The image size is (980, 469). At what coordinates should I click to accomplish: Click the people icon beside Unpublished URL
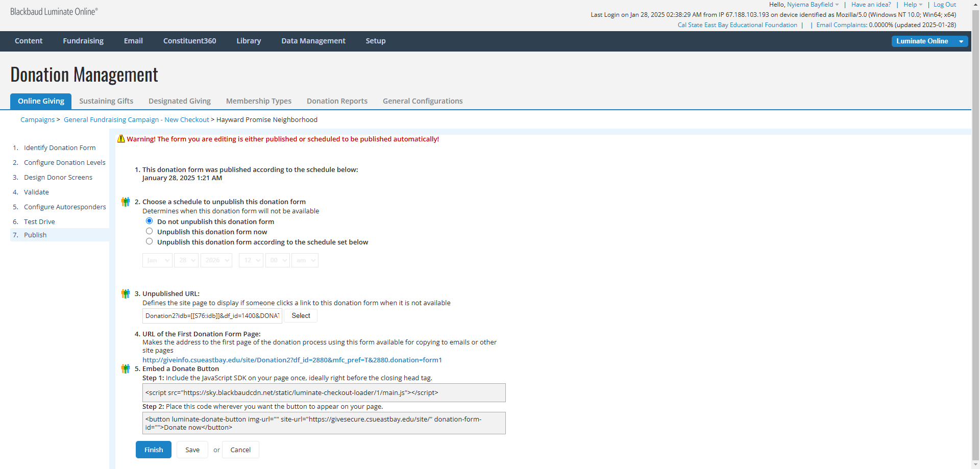pyautogui.click(x=126, y=293)
